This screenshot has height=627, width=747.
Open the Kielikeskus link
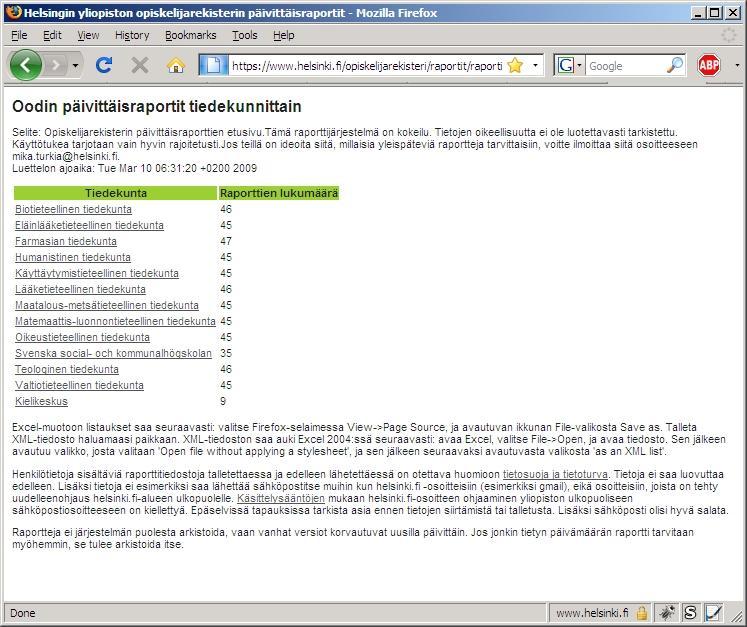41,401
